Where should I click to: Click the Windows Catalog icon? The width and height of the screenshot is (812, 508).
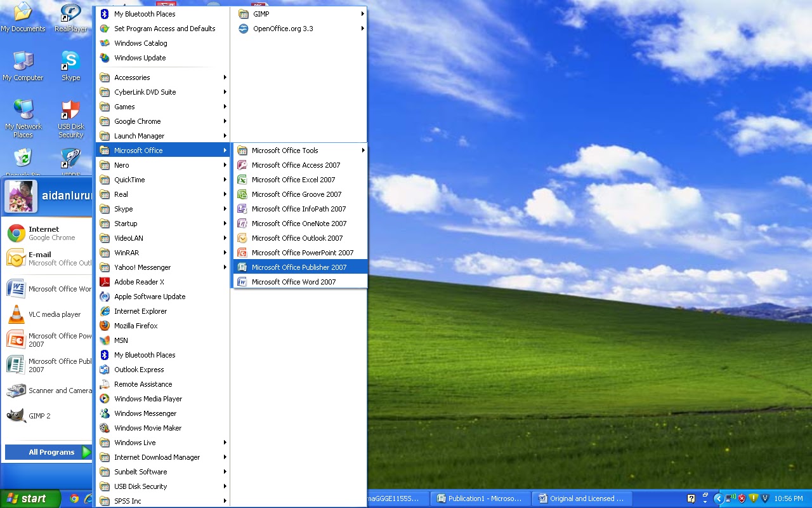pos(105,43)
